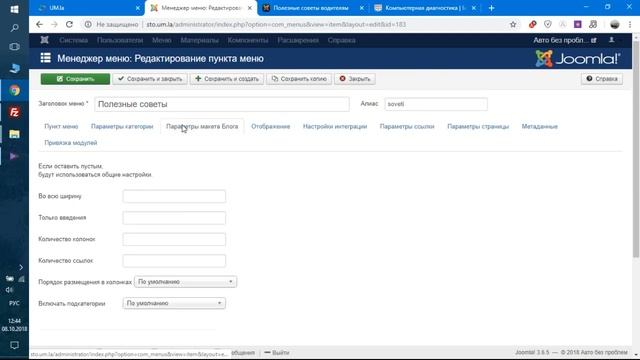Open Включать подкатегории dropdown
640x360 pixels.
click(174, 303)
